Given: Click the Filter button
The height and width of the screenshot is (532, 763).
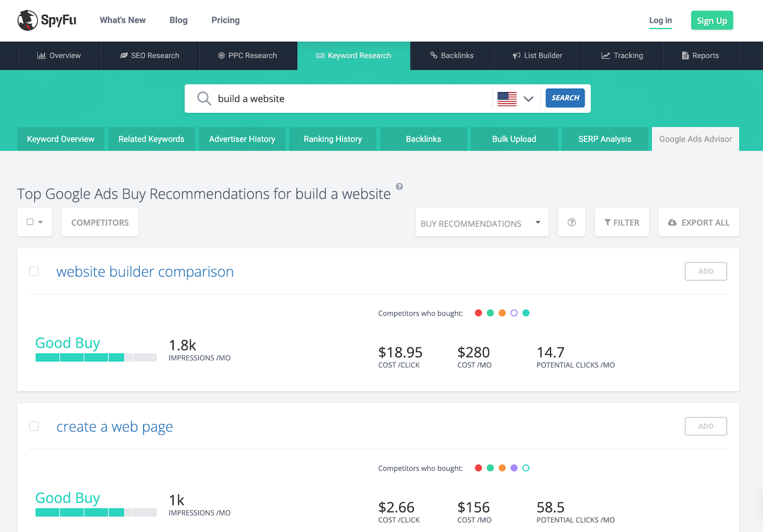Looking at the screenshot, I should tap(622, 222).
